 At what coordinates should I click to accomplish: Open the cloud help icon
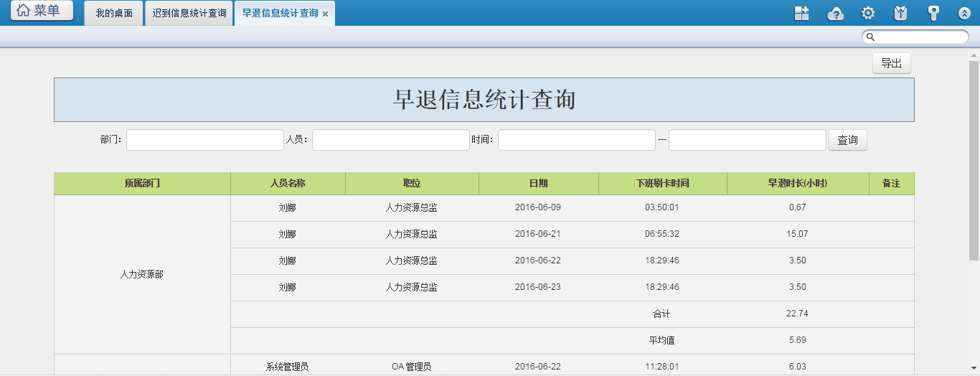point(835,13)
